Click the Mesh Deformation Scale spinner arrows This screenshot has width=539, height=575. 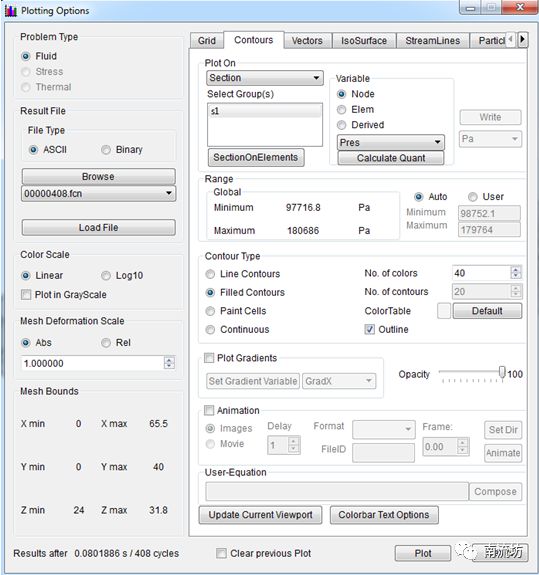[x=169, y=363]
